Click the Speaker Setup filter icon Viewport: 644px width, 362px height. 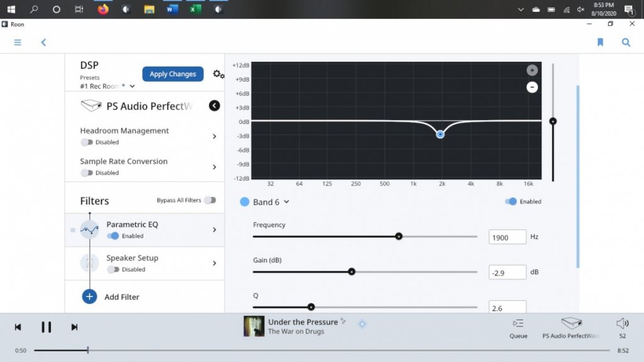click(x=89, y=263)
